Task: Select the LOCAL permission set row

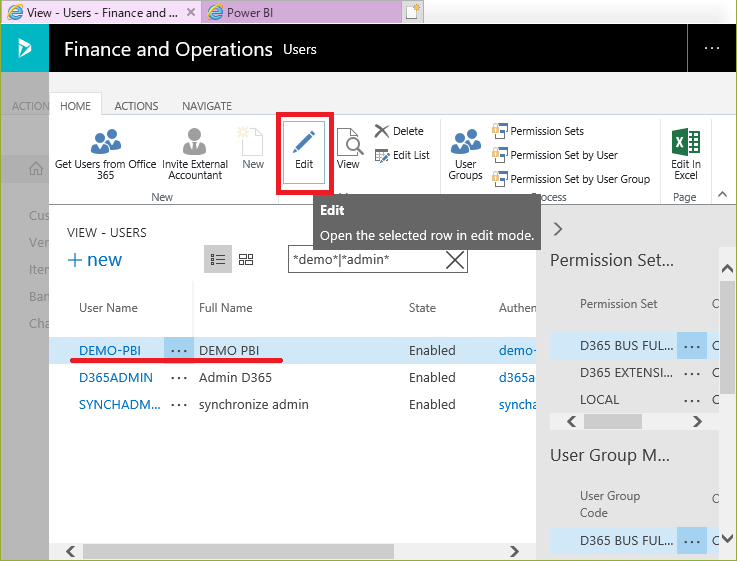Action: pos(634,400)
